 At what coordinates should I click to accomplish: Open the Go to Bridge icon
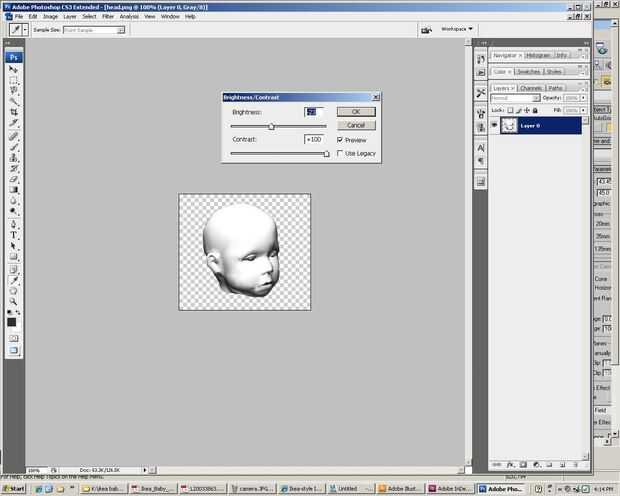(x=426, y=30)
